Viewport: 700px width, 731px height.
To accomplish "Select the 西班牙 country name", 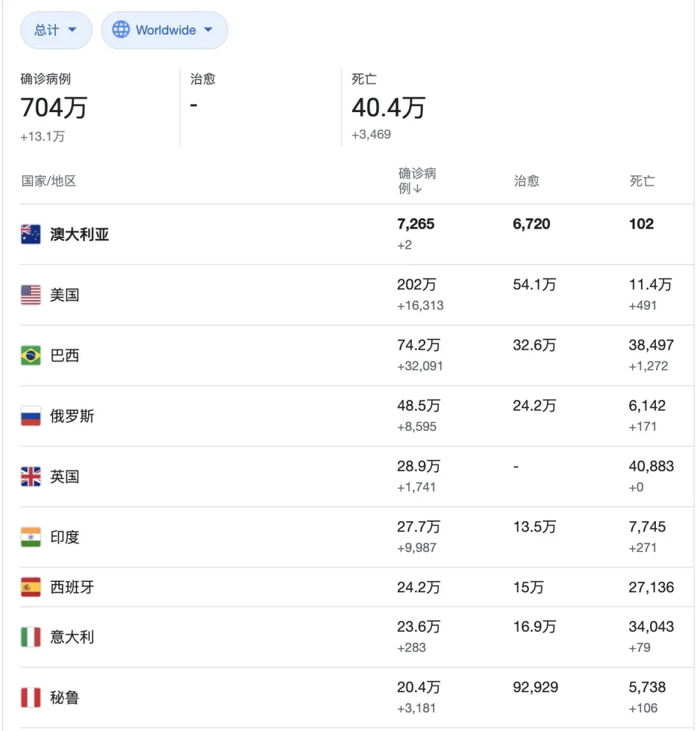I will tap(73, 587).
